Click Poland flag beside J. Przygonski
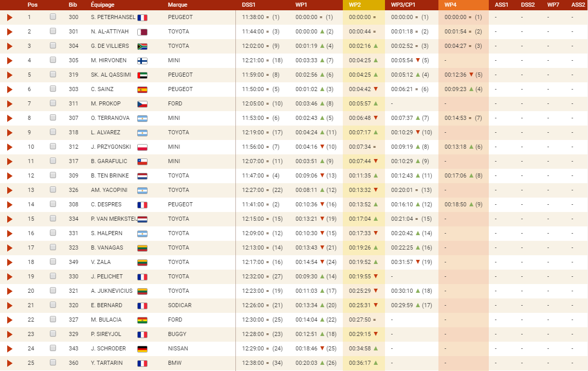Screen dimensions: 588x371 142,148
